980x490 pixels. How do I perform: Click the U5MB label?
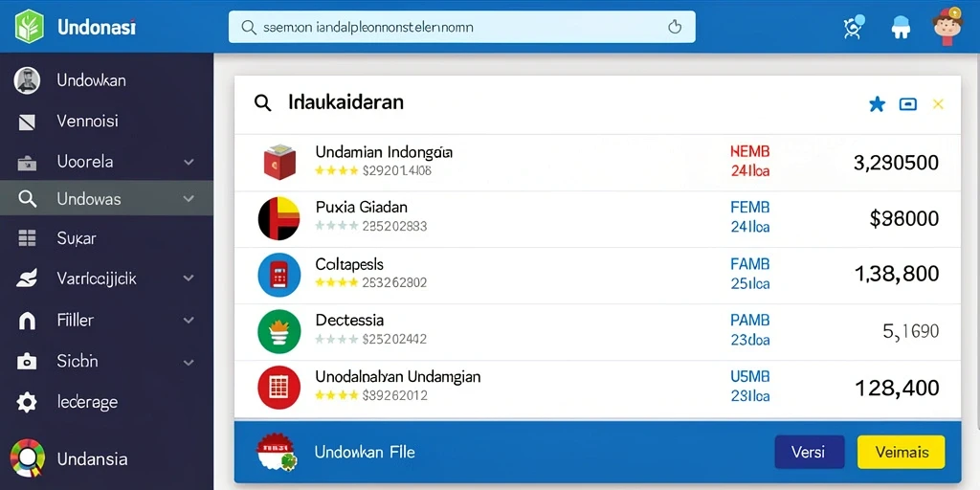coord(750,376)
